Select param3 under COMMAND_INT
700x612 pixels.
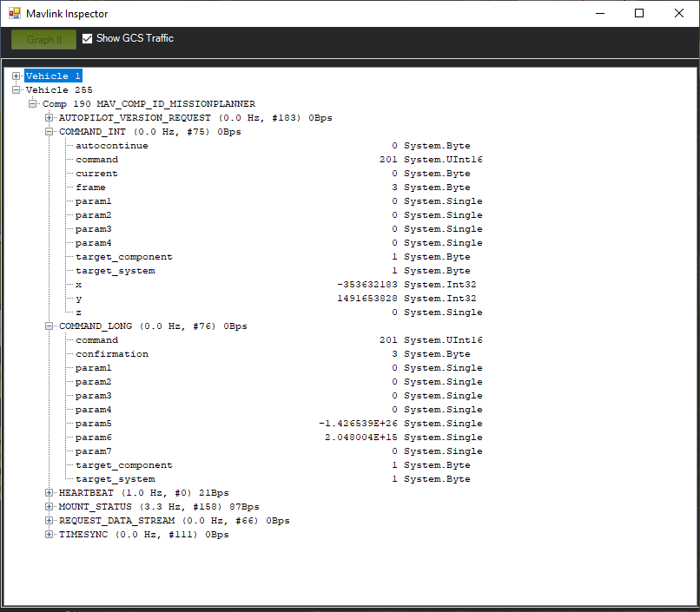click(279, 229)
